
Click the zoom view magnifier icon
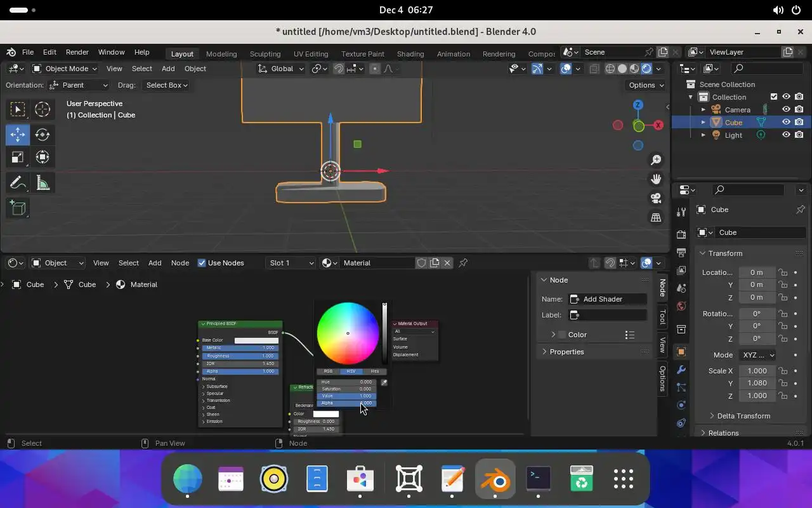(656, 160)
